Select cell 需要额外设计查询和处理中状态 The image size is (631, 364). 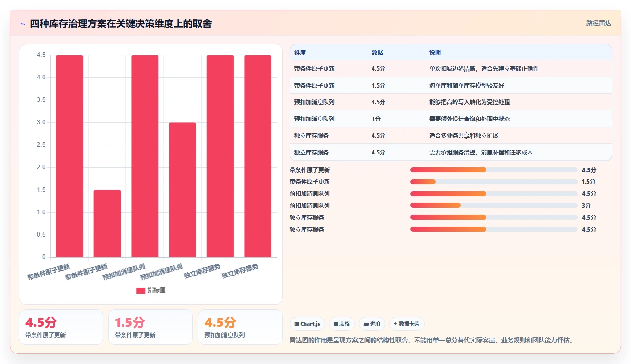click(x=470, y=119)
